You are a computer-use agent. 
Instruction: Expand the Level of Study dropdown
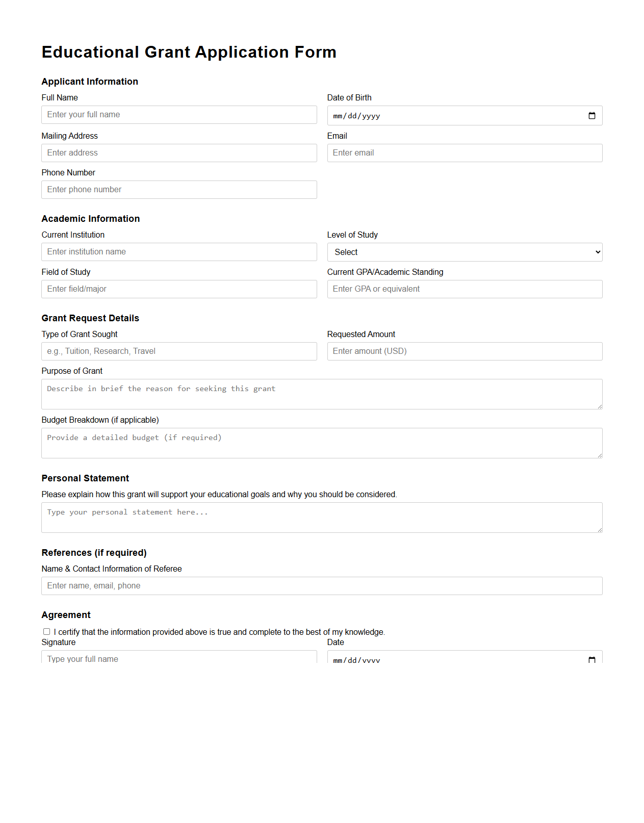click(465, 252)
